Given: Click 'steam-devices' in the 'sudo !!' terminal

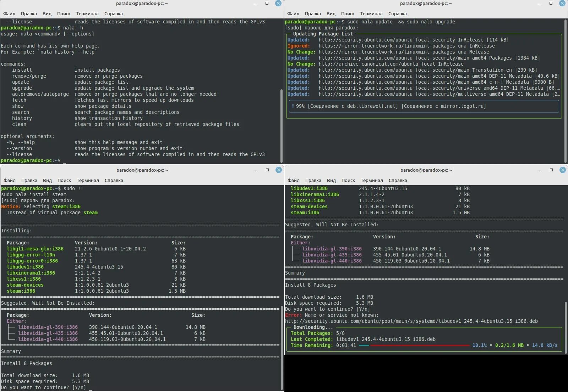Looking at the screenshot, I should point(25,285).
